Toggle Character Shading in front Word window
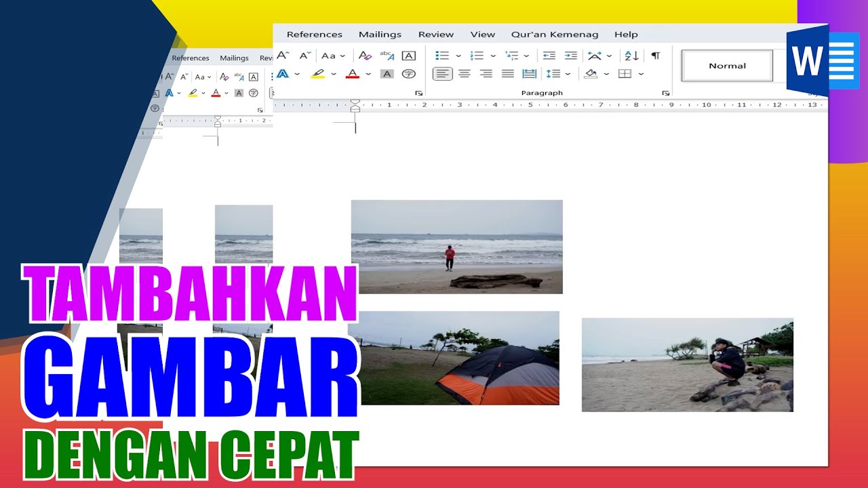Image resolution: width=868 pixels, height=488 pixels. 387,74
